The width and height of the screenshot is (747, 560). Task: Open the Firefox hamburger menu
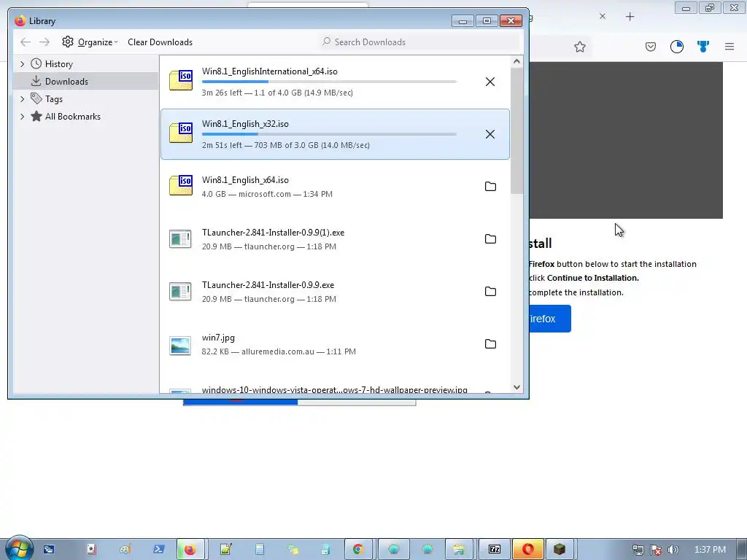coord(729,46)
